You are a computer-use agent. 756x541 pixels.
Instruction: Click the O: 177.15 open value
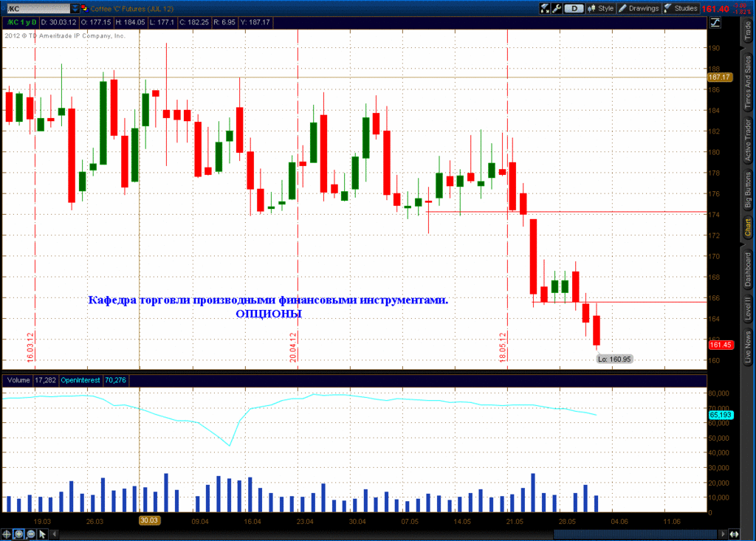[x=95, y=22]
